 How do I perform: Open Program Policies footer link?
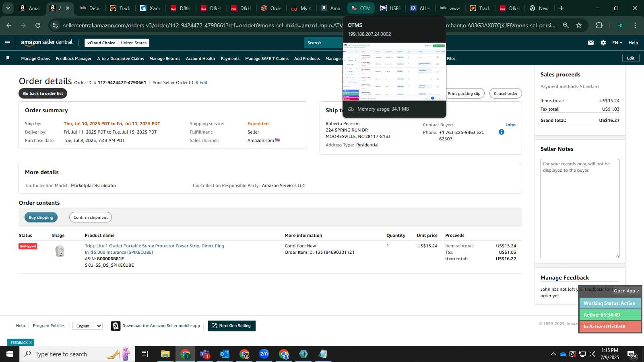tap(49, 326)
